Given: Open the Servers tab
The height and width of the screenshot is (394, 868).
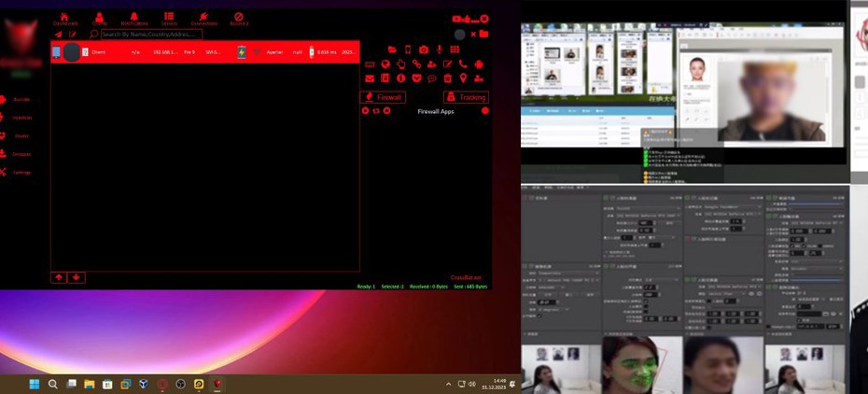Looking at the screenshot, I should pos(169,19).
